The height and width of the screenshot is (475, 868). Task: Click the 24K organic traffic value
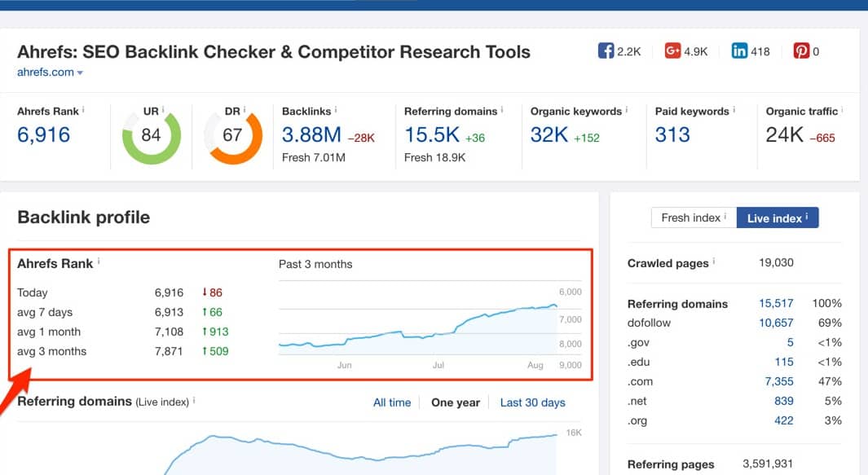(x=784, y=134)
